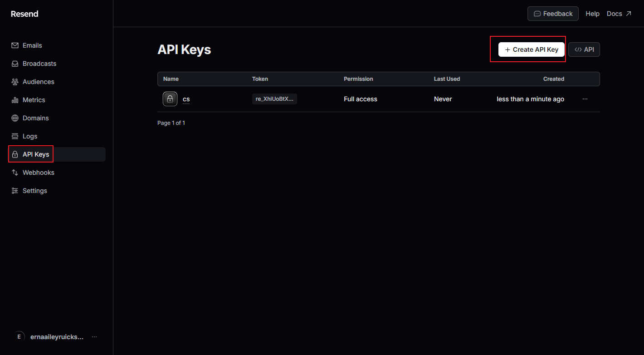Image resolution: width=644 pixels, height=355 pixels.
Task: Send feedback using the Feedback button
Action: pyautogui.click(x=552, y=14)
